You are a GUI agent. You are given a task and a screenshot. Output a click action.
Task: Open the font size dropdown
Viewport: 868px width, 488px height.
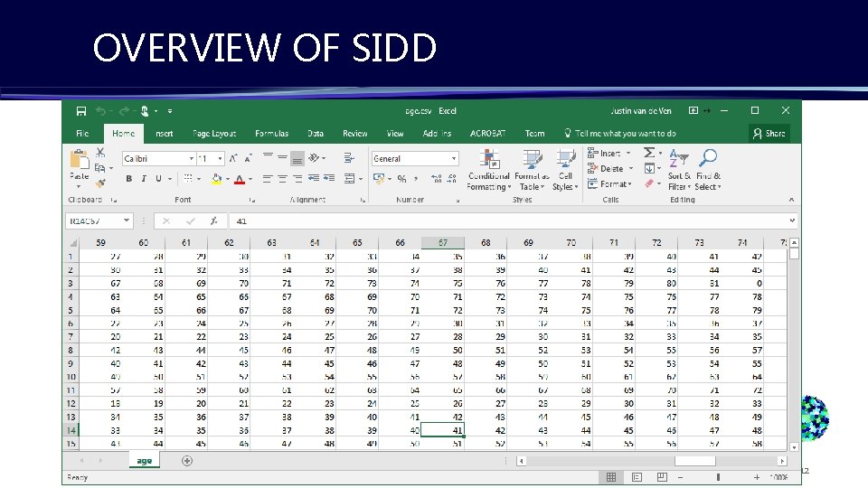tap(221, 159)
